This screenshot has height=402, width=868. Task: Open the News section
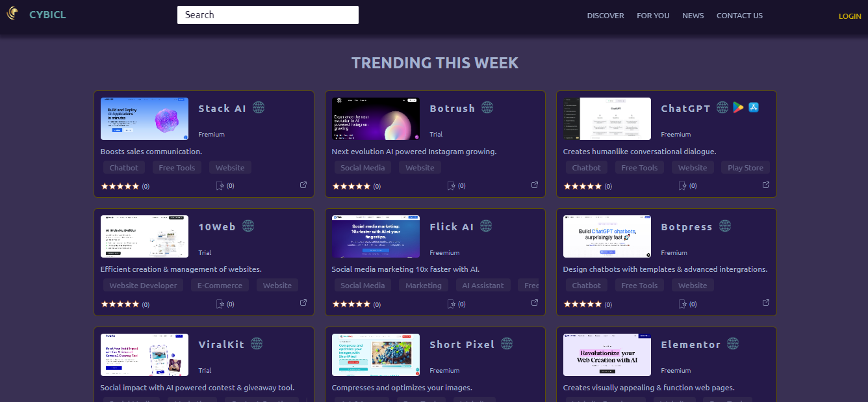click(693, 16)
